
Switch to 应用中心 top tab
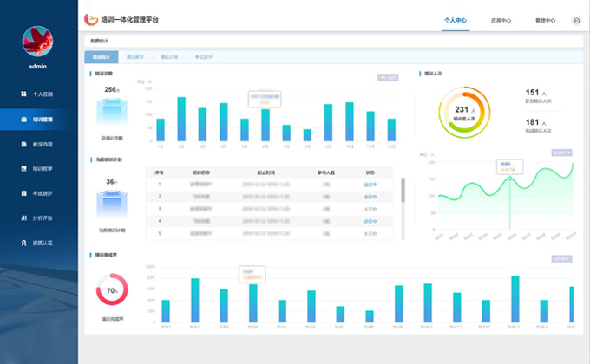(501, 19)
